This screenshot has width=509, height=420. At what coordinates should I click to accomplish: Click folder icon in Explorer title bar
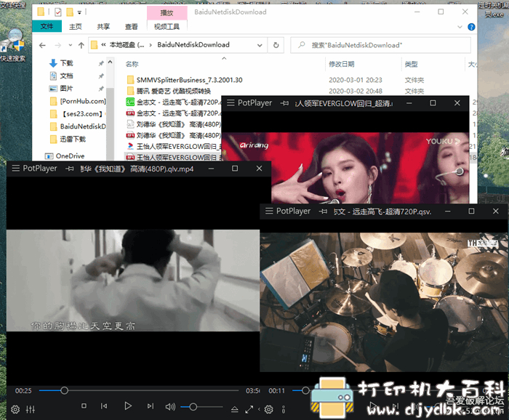click(41, 12)
